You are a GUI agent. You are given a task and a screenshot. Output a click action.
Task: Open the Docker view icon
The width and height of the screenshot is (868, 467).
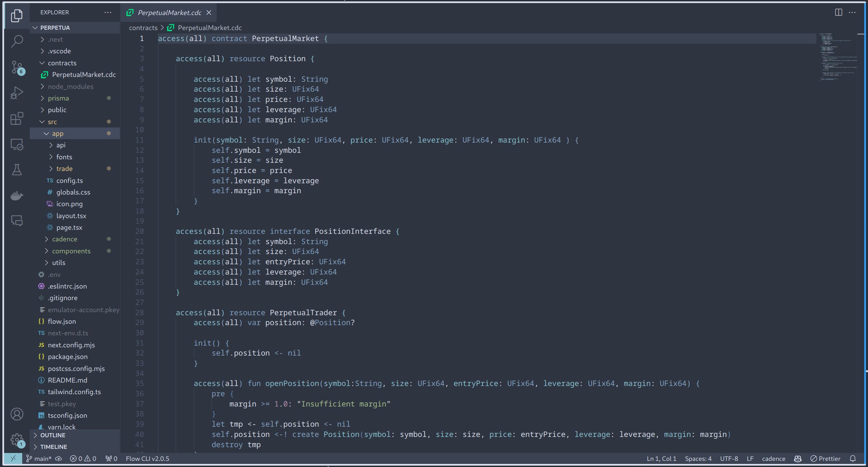16,196
